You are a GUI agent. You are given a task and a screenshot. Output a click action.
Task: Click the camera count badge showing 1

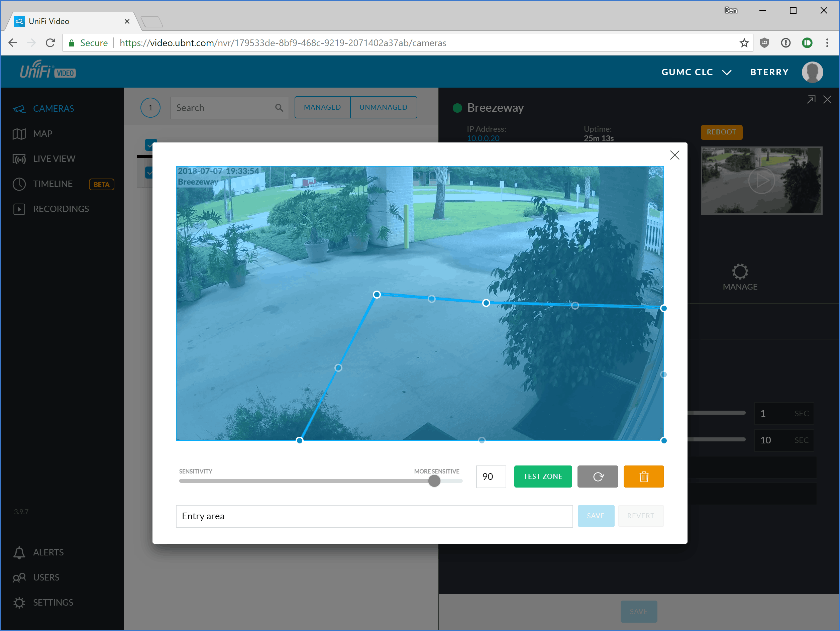pos(150,107)
